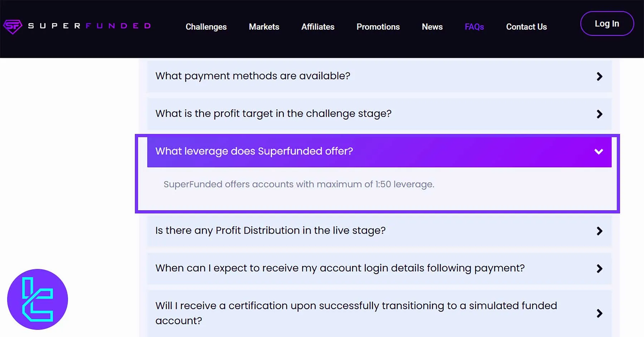This screenshot has height=337, width=644.
Task: Click the right arrow beside payment methods question
Action: [x=600, y=76]
